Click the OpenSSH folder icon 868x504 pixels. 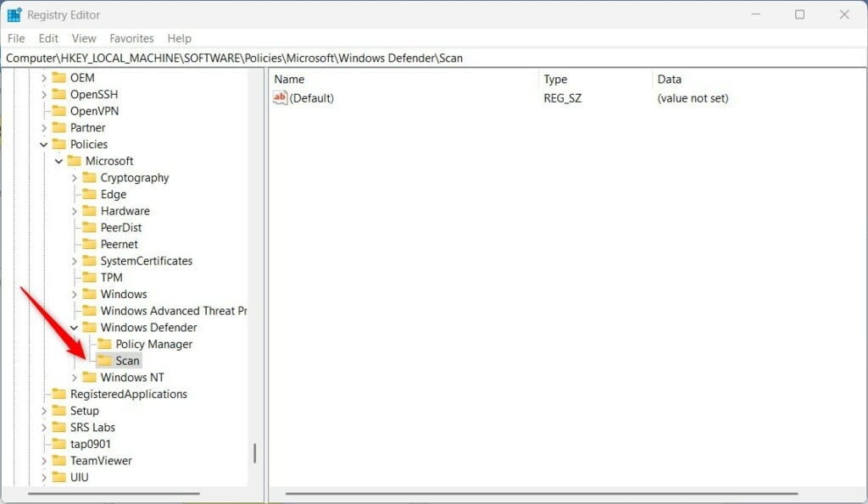coord(58,94)
